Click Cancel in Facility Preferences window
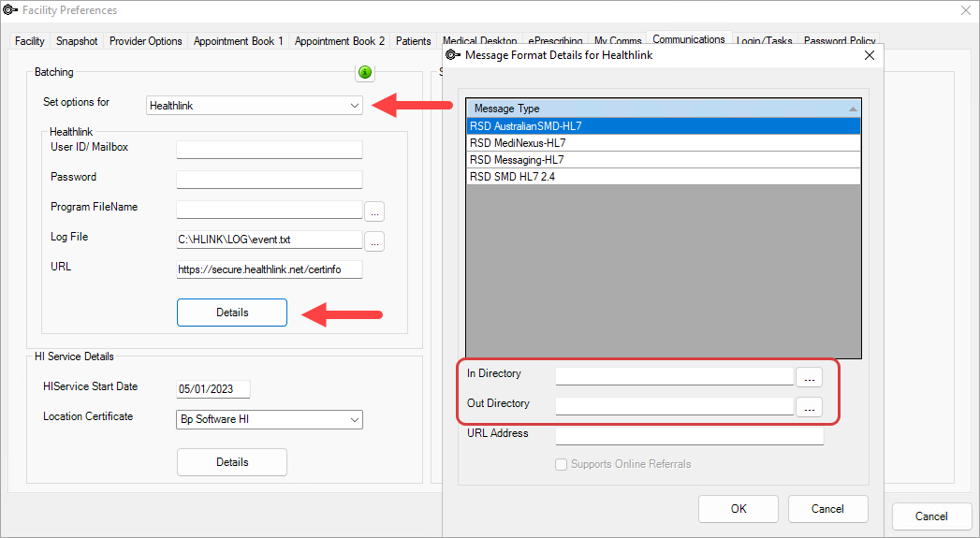This screenshot has width=980, height=538. click(x=931, y=516)
